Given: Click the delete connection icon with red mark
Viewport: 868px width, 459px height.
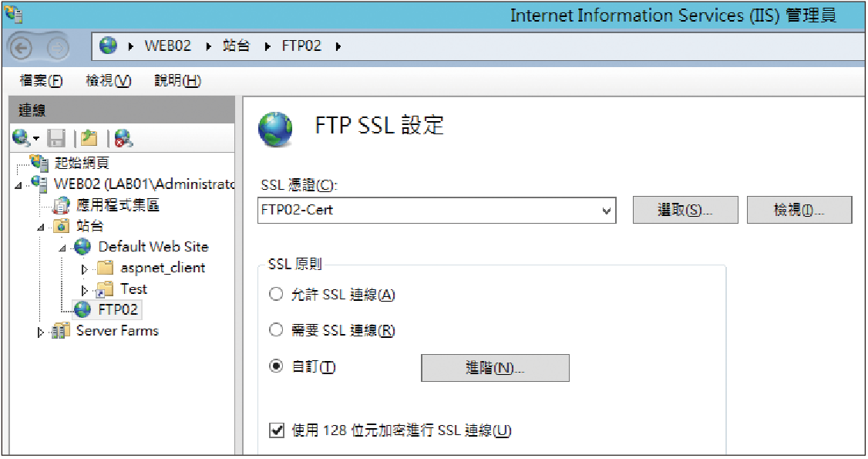Looking at the screenshot, I should click(x=123, y=138).
